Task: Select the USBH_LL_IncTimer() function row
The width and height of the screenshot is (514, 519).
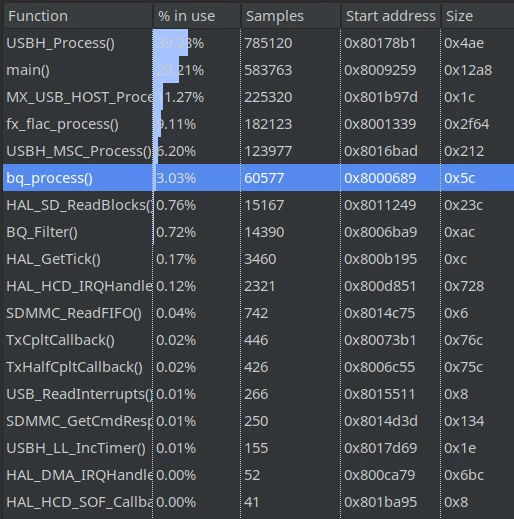Action: (258, 448)
